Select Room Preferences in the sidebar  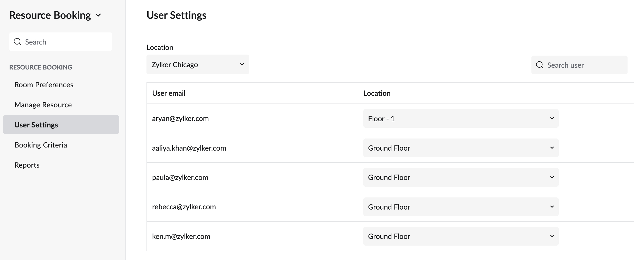pos(44,84)
